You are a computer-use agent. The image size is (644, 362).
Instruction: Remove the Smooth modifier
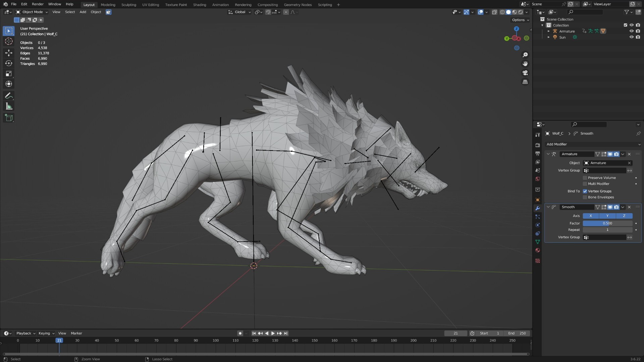[x=629, y=207]
